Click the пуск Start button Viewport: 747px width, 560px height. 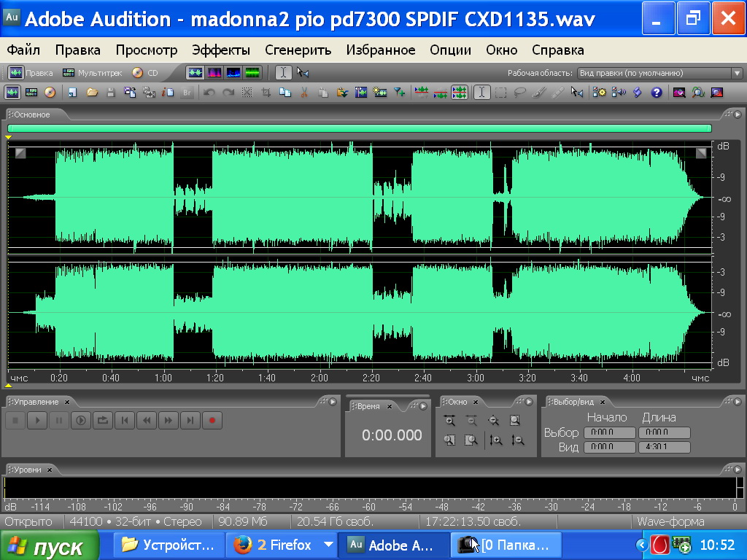[50, 545]
